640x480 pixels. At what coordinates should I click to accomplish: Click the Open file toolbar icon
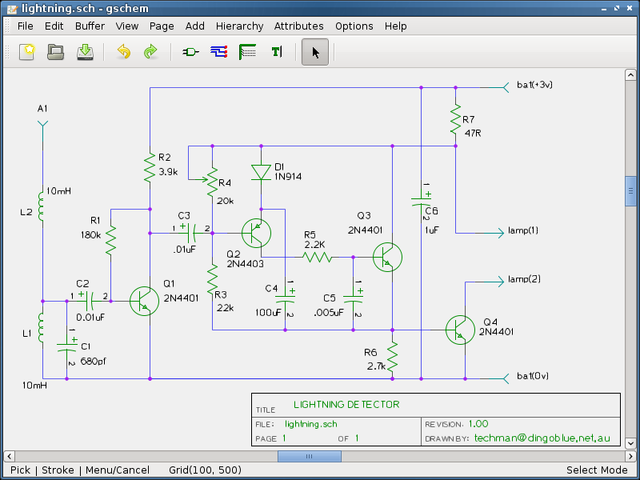tap(56, 52)
